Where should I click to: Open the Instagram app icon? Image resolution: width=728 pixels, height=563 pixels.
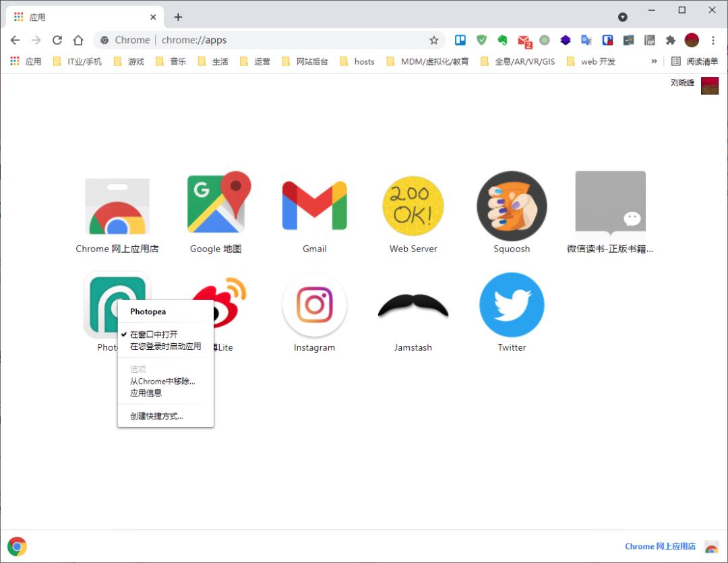click(314, 305)
